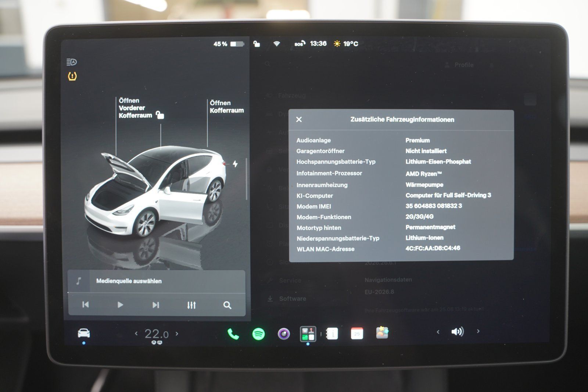
Task: Open the calendar app
Action: point(357,334)
